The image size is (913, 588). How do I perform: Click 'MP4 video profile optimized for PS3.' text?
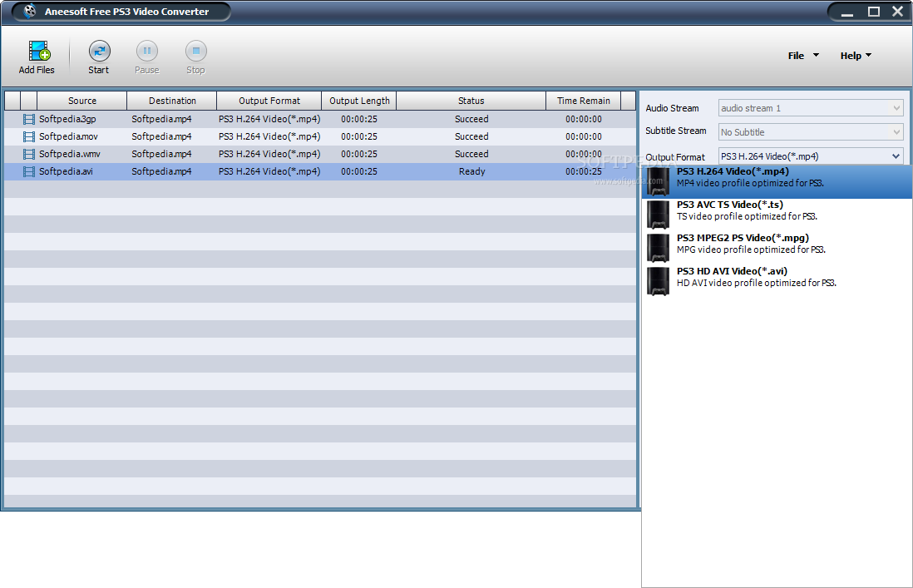(x=750, y=183)
